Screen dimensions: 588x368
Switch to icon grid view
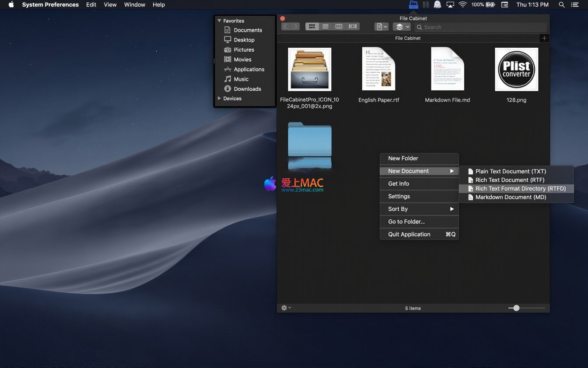coord(312,26)
